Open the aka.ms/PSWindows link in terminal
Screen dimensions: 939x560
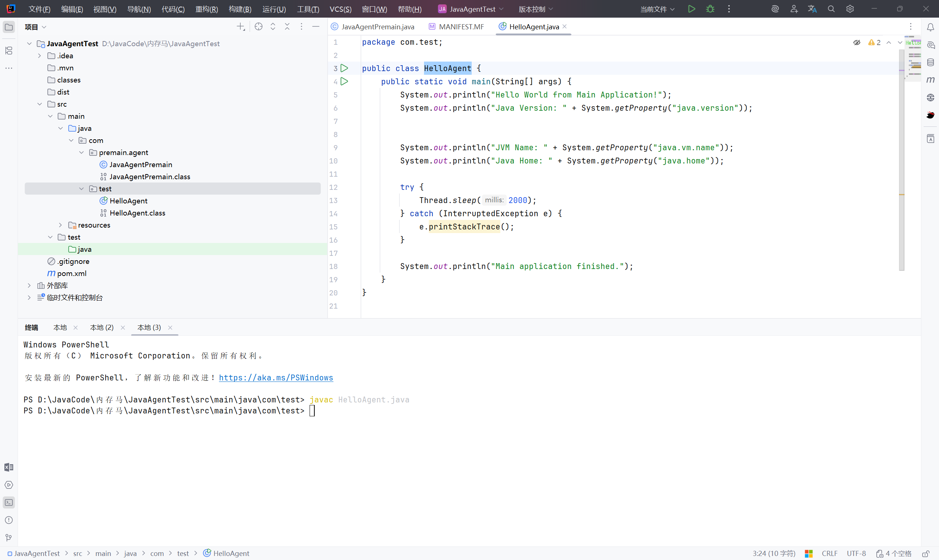point(275,378)
